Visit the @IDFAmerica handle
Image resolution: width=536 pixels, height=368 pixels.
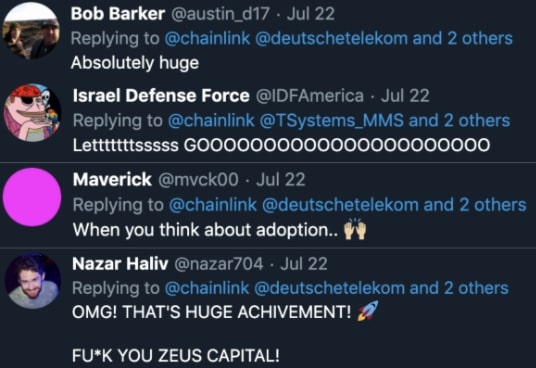[x=310, y=96]
